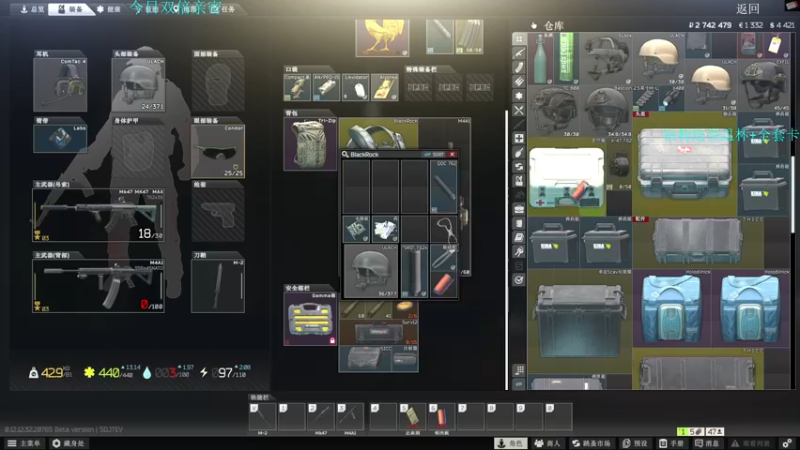The width and height of the screenshot is (800, 450).
Task: Select the X400 flashlight in stash
Action: [x=670, y=99]
